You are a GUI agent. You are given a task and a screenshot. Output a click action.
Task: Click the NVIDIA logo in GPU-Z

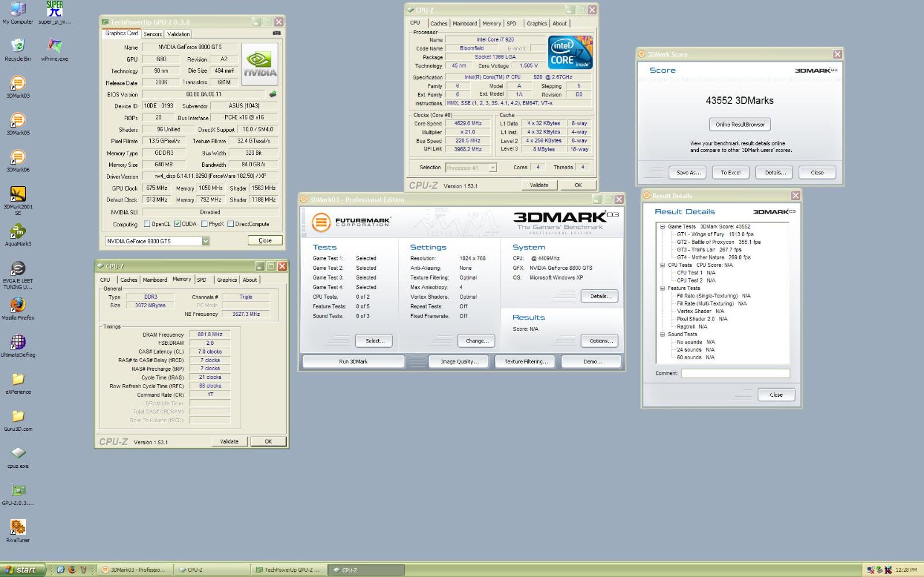[259, 64]
